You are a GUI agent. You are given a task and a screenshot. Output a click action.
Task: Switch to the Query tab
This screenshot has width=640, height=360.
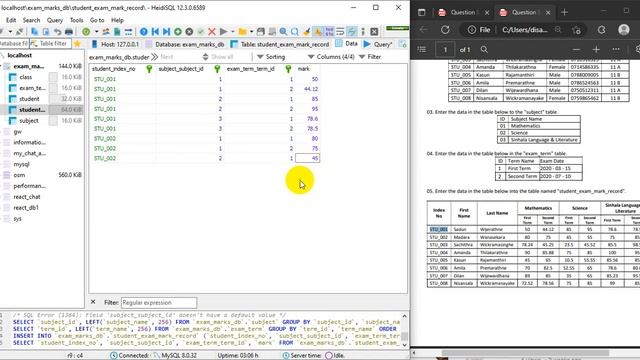click(x=378, y=44)
